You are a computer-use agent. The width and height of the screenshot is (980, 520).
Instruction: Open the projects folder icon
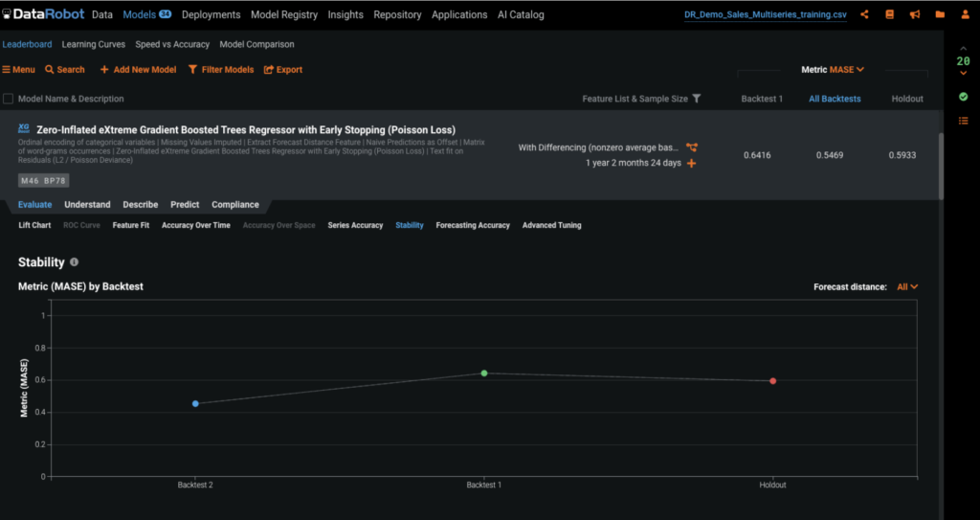click(940, 14)
